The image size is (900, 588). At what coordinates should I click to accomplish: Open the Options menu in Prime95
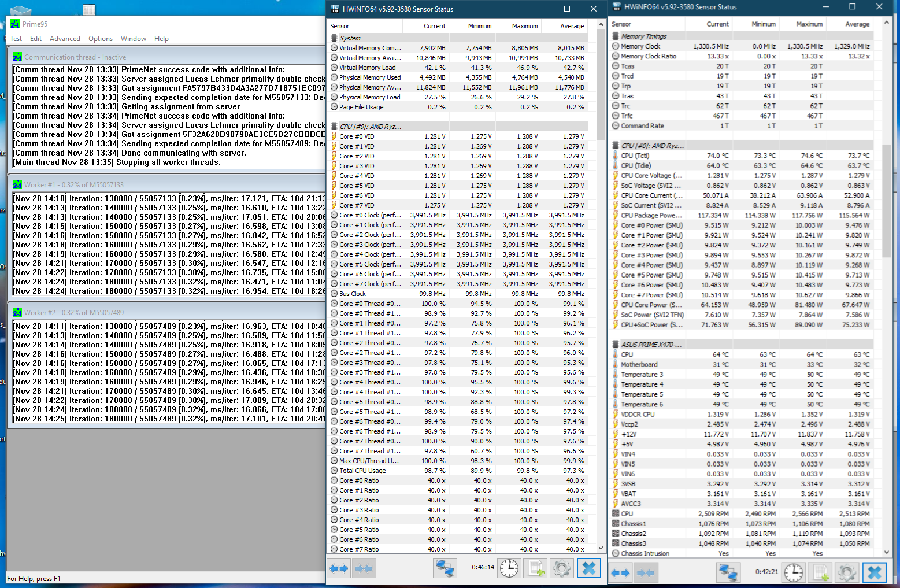[x=101, y=39]
